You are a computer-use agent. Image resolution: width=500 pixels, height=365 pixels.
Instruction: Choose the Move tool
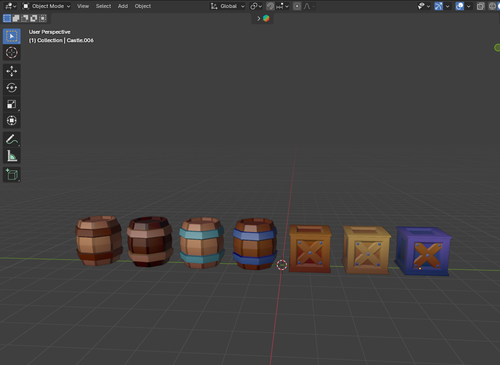coord(12,71)
